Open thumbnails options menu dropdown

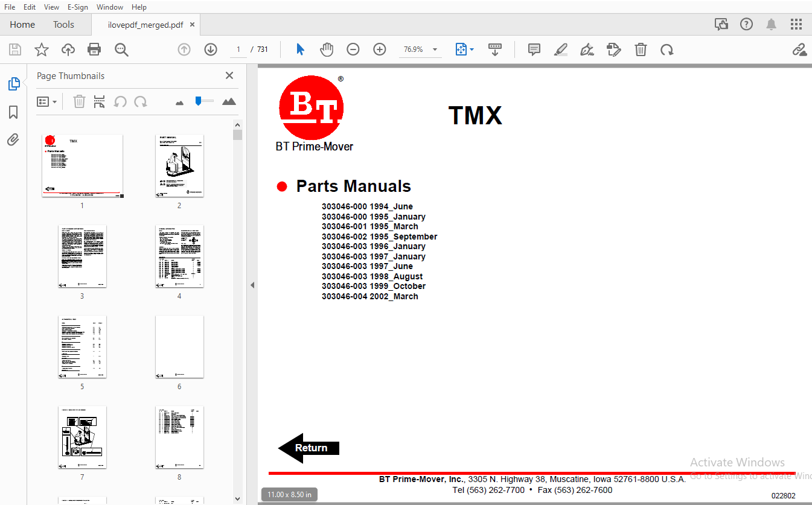[x=47, y=101]
